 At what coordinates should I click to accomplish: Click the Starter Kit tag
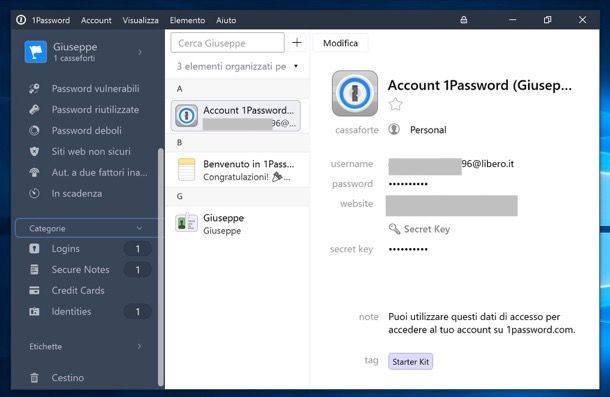point(410,362)
